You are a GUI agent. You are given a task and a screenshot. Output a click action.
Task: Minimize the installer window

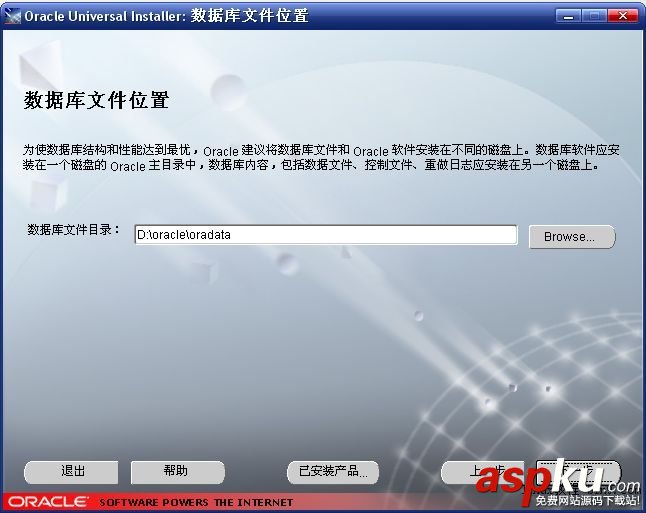tap(568, 16)
